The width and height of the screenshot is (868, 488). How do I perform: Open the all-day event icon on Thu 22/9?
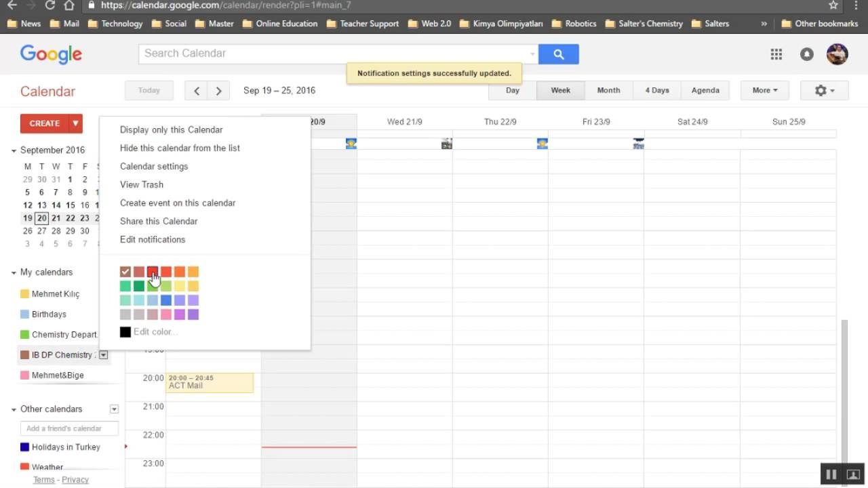(x=542, y=143)
